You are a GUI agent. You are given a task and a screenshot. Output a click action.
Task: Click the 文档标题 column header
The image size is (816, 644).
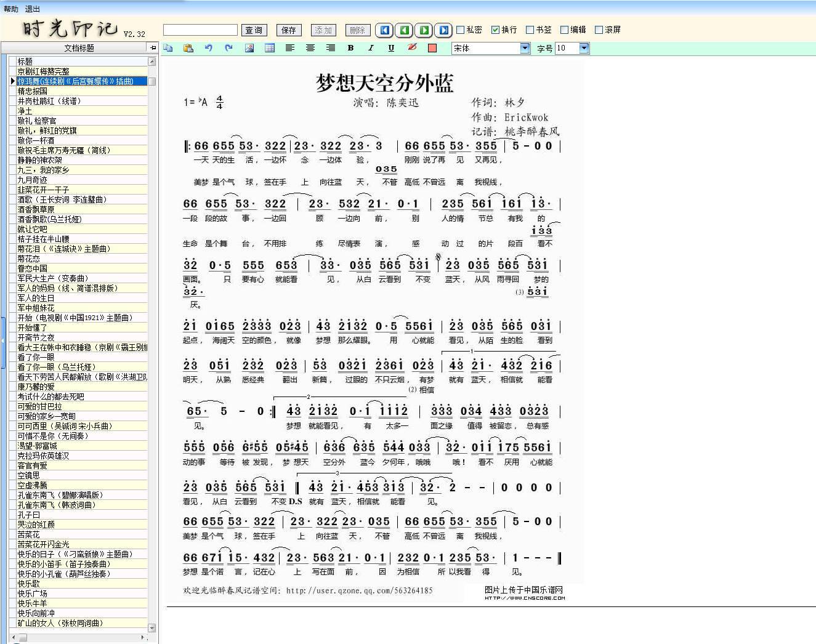79,47
